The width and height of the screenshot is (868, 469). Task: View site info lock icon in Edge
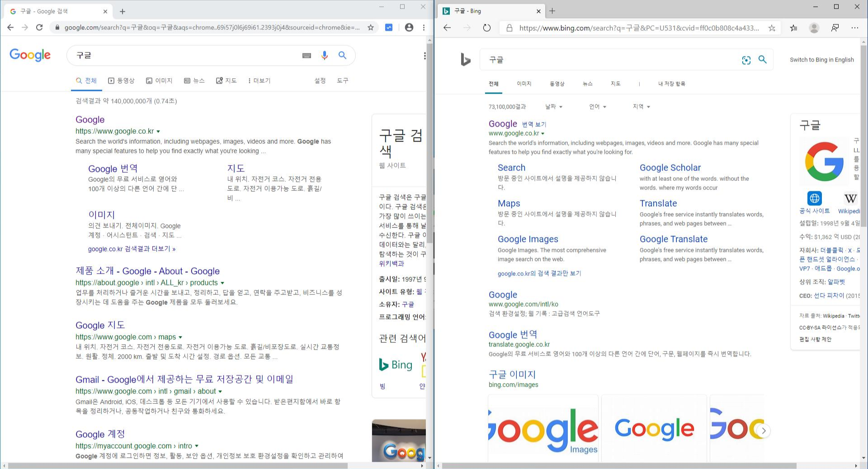[509, 28]
